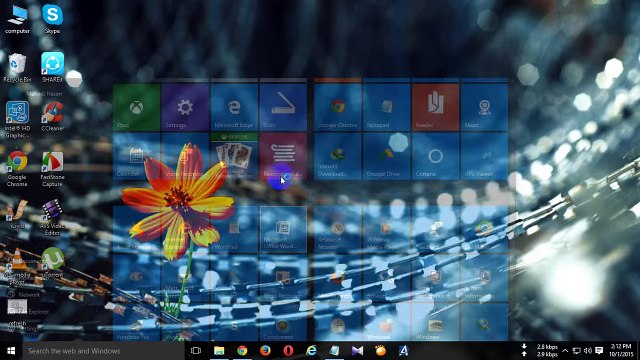The image size is (640, 360).
Task: Open the Scan app tile
Action: 283,107
